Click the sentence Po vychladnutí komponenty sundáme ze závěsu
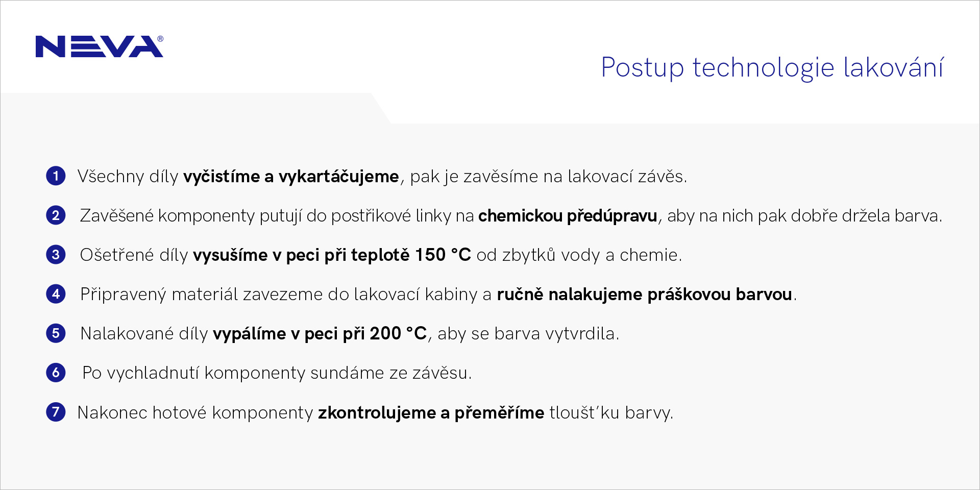The height and width of the screenshot is (490, 980). click(x=277, y=373)
